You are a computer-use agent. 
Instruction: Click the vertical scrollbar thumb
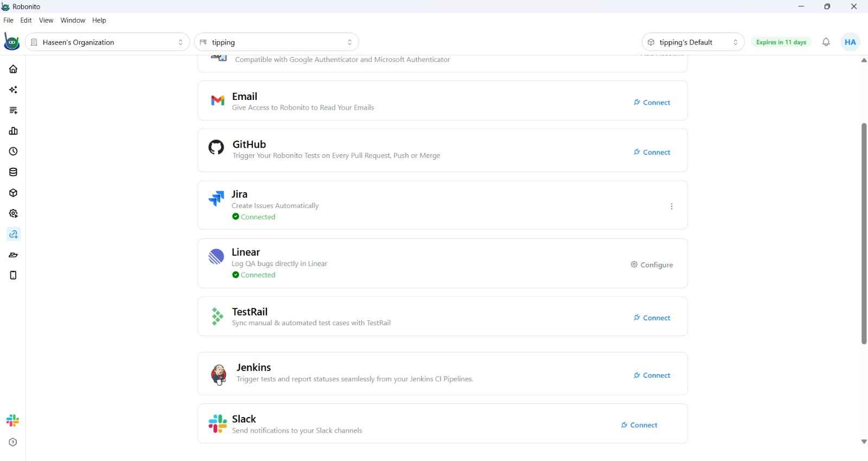coord(864,233)
